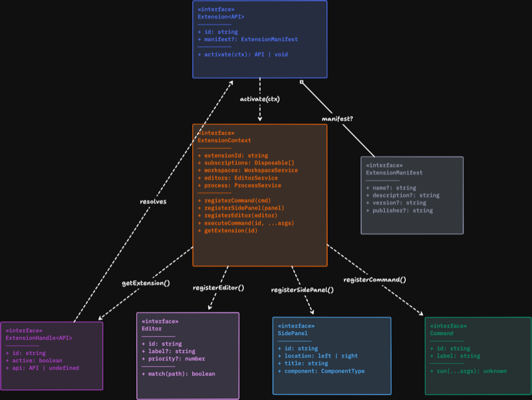Select the 'registerCommand()' arrow label
Image resolution: width=532 pixels, height=400 pixels.
click(x=374, y=280)
